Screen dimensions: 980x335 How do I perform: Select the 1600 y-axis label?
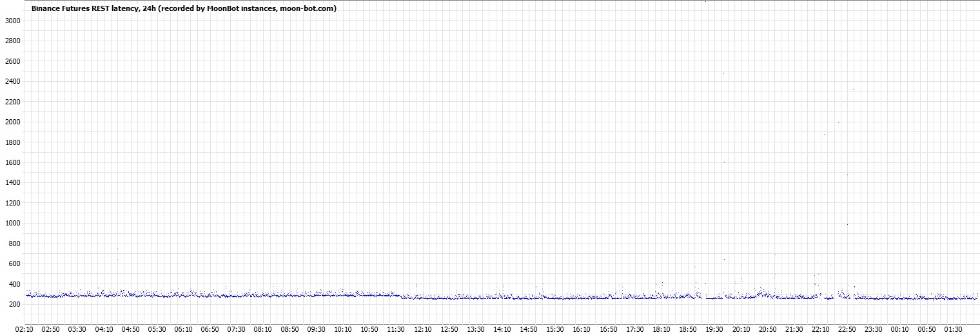coord(13,162)
